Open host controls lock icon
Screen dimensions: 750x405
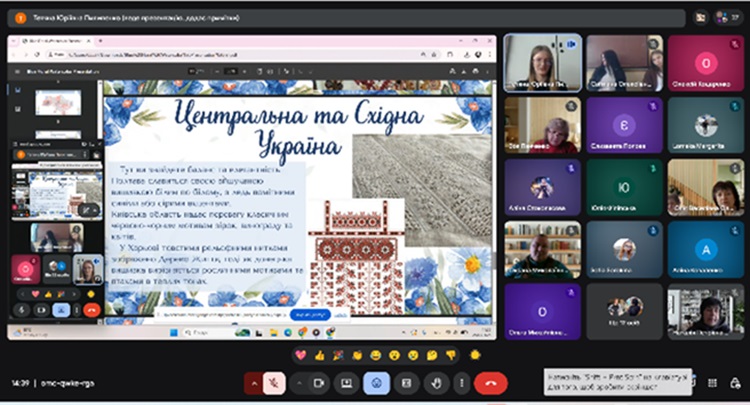tap(735, 382)
